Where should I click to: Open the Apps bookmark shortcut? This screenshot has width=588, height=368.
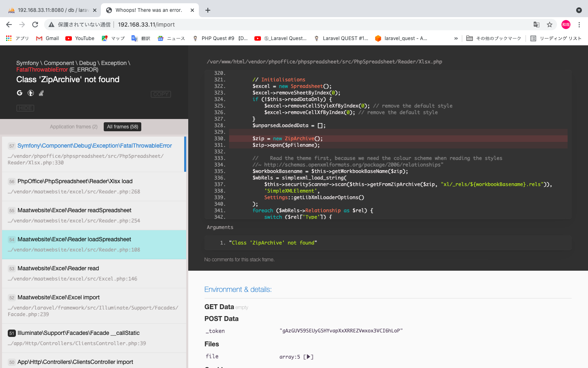17,38
